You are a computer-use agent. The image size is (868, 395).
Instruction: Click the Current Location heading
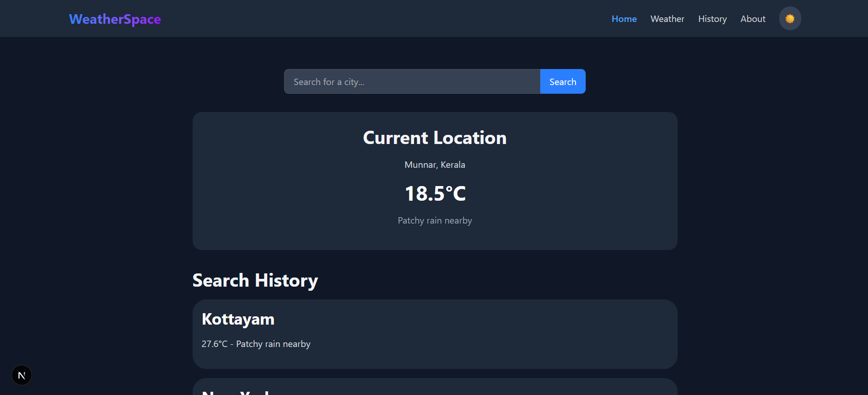[x=434, y=138]
